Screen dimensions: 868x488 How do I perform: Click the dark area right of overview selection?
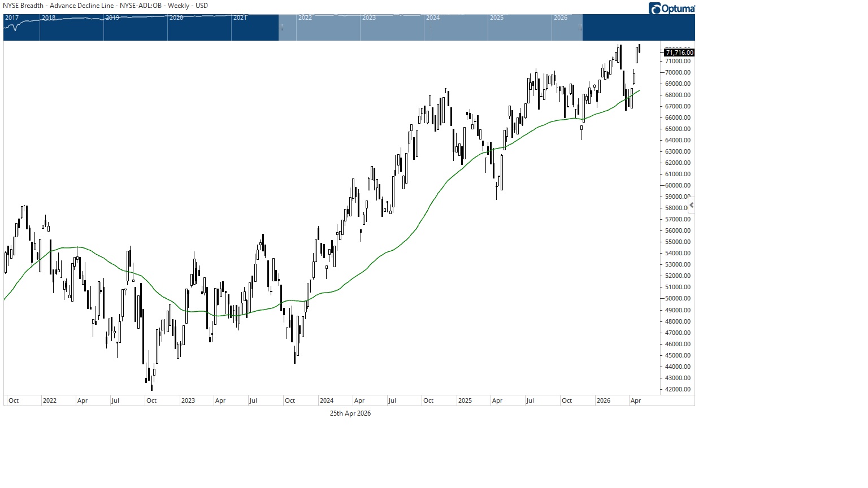click(639, 27)
